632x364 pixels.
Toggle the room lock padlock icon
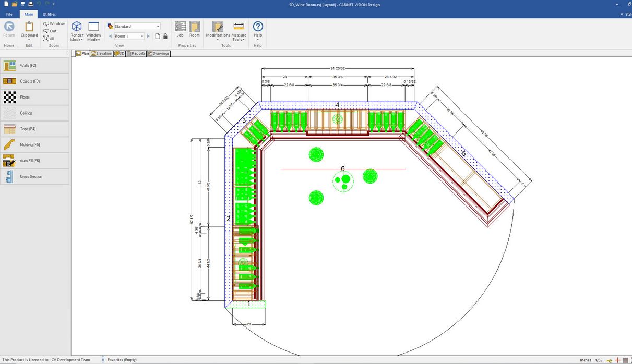pyautogui.click(x=165, y=36)
